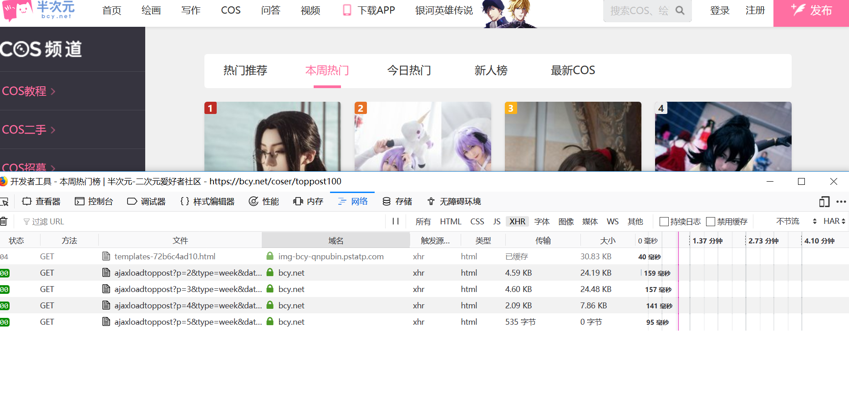849x396 pixels.
Task: Pick the element picker icon in devtools
Action: [x=4, y=202]
